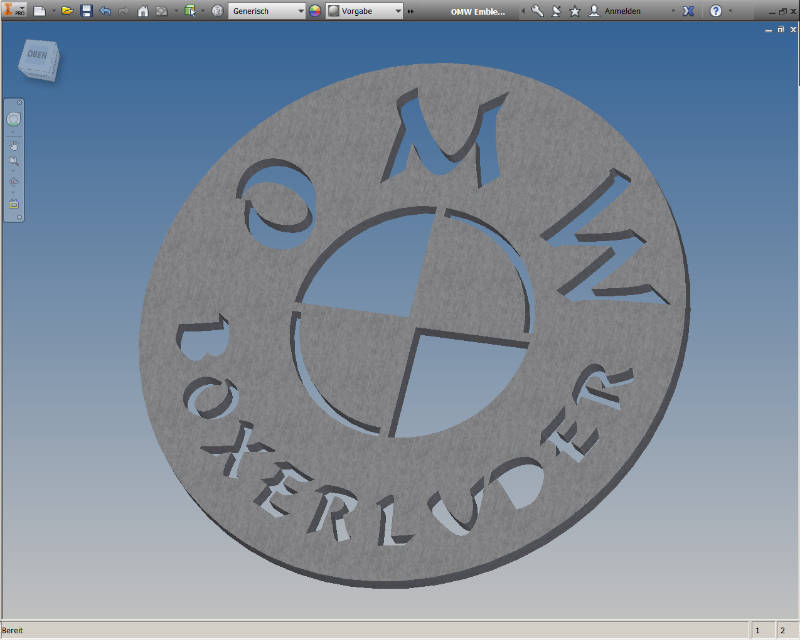This screenshot has width=800, height=640.
Task: Click the appearance swatch beside Vorgabe
Action: click(333, 11)
